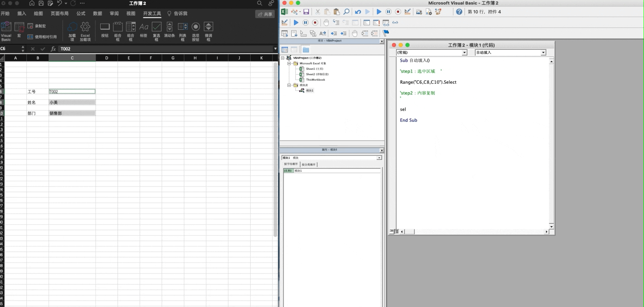Switch to the 公式 ribbon tab

[81, 14]
